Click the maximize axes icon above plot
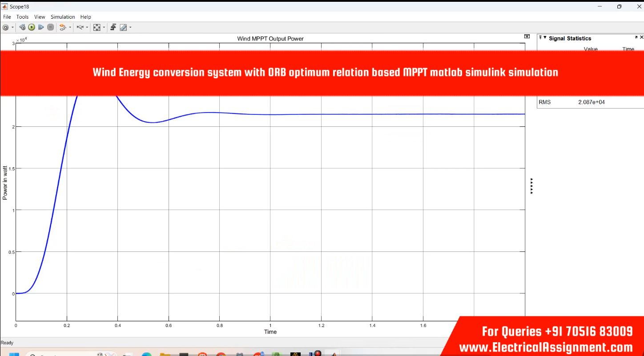644x356 pixels. 527,36
